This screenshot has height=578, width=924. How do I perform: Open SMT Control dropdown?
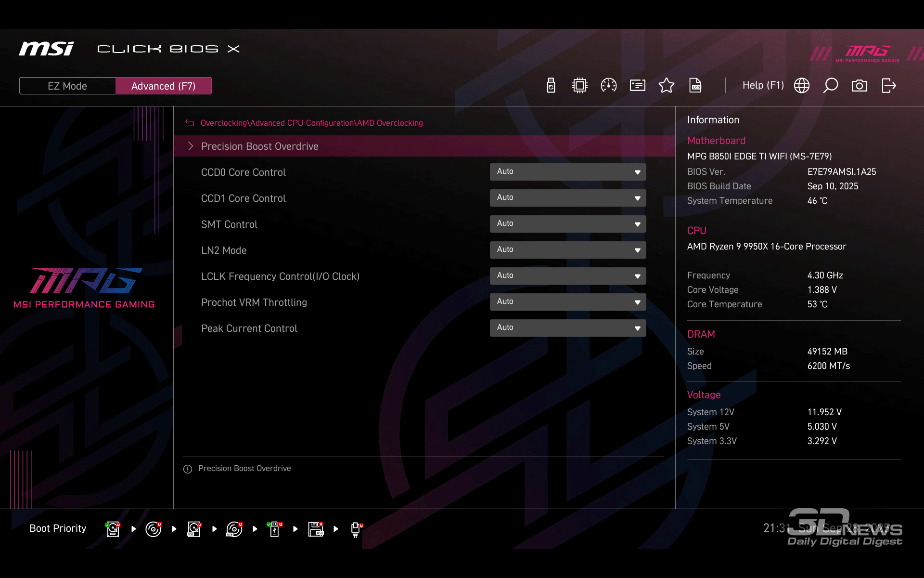[x=567, y=224]
